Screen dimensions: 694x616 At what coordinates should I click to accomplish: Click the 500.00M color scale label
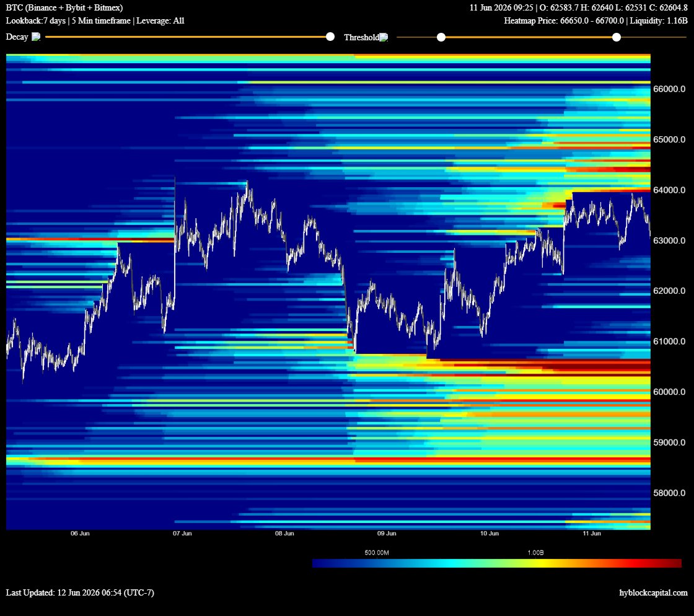click(x=377, y=553)
